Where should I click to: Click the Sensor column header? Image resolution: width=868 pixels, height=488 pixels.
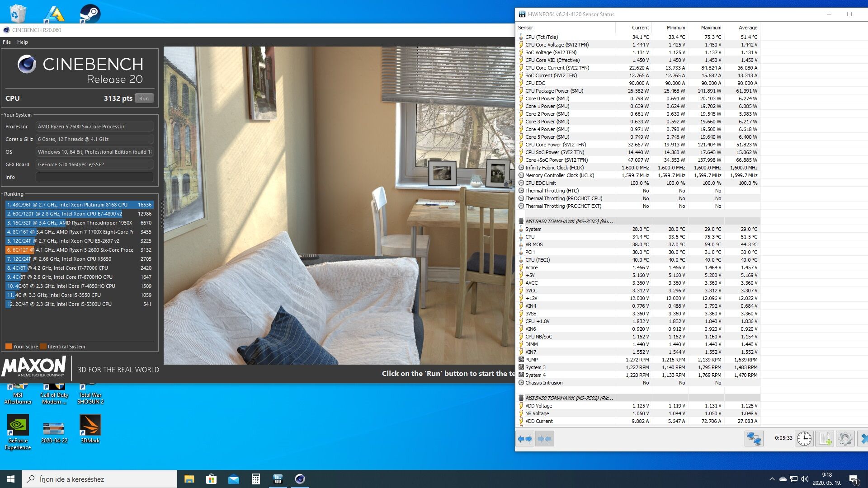566,28
